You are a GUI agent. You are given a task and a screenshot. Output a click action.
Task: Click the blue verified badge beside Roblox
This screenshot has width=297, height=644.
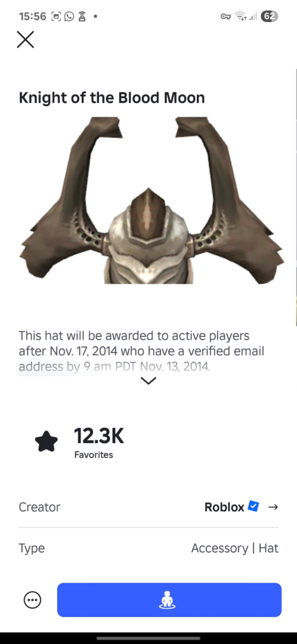(x=253, y=506)
